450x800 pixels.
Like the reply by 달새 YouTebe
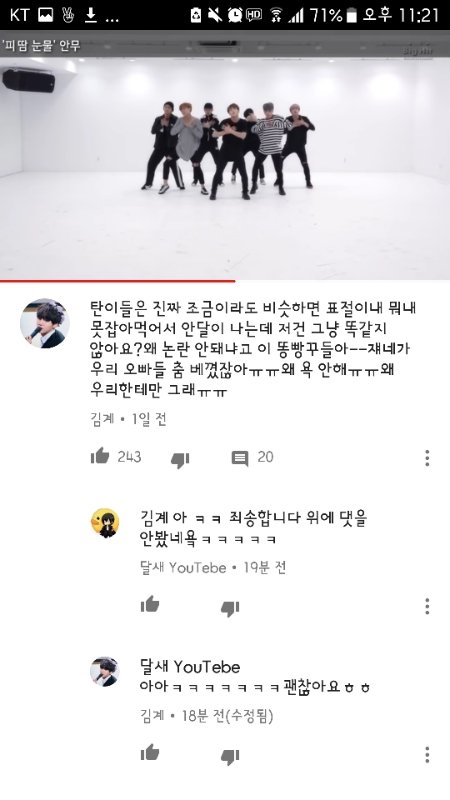coord(150,605)
